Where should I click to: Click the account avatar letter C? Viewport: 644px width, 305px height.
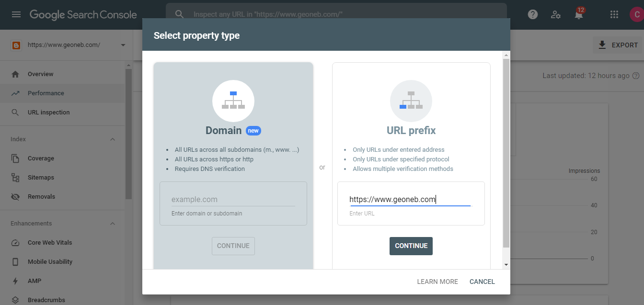637,15
